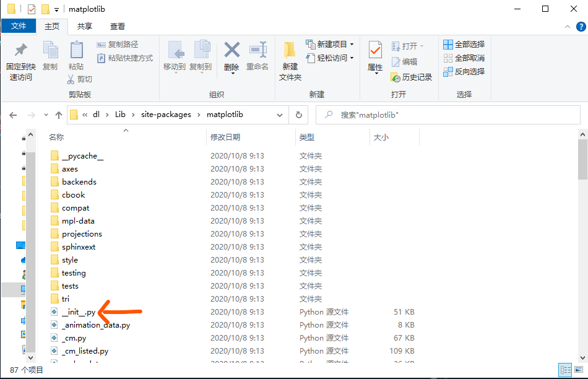This screenshot has height=379, width=588.
Task: Open the ribbon Help question mark
Action: (581, 27)
